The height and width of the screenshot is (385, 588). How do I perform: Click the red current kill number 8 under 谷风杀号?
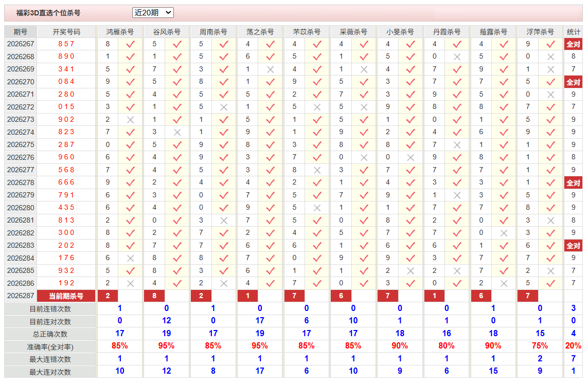pos(154,296)
